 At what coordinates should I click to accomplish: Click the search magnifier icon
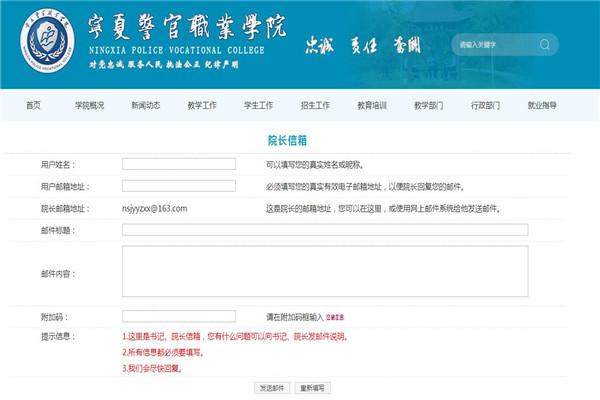coord(544,45)
